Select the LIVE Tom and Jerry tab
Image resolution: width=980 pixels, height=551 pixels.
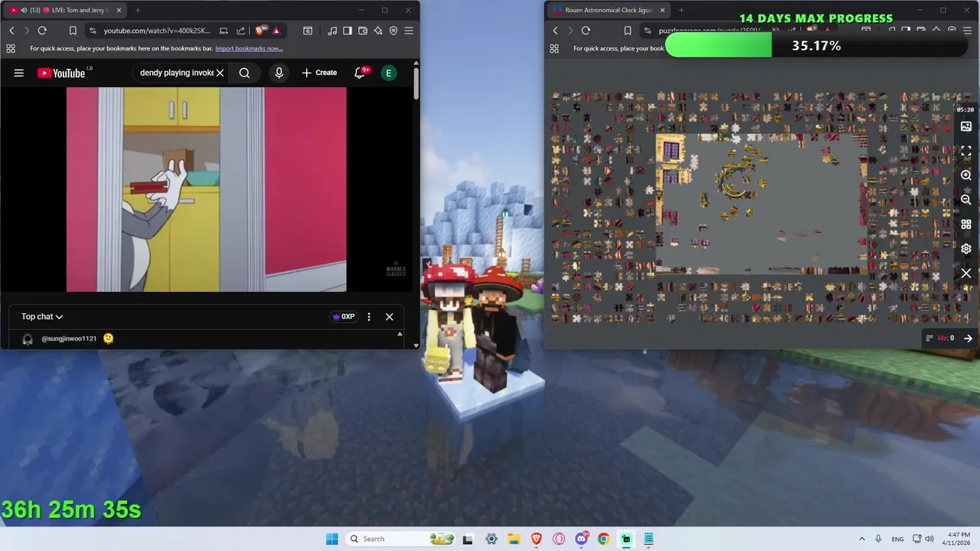pyautogui.click(x=65, y=10)
